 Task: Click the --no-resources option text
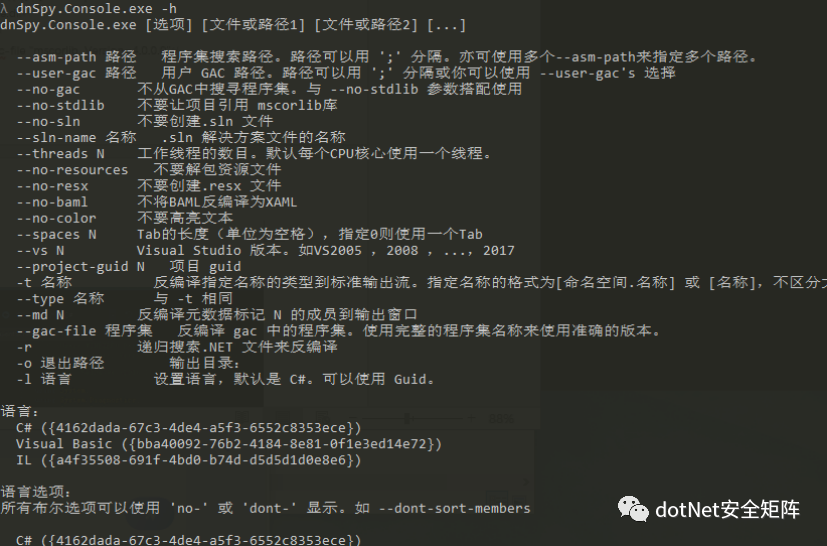72,170
